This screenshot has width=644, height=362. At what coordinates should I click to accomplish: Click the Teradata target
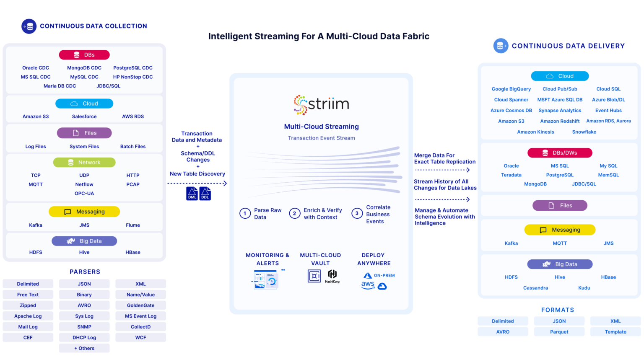[x=511, y=175]
